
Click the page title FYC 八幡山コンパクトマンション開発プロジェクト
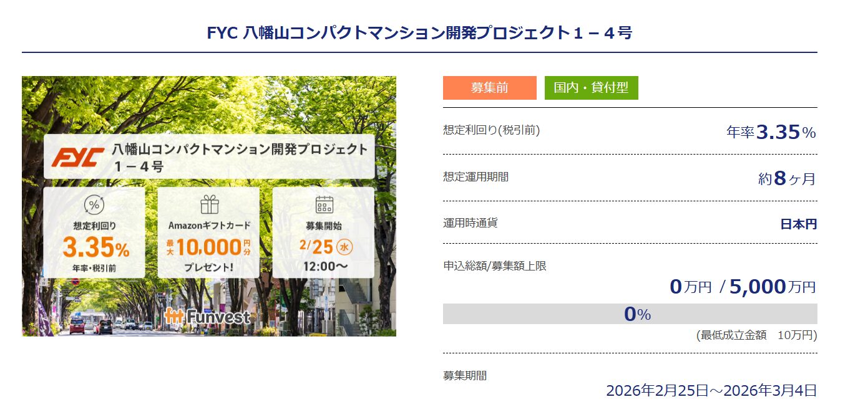click(419, 33)
